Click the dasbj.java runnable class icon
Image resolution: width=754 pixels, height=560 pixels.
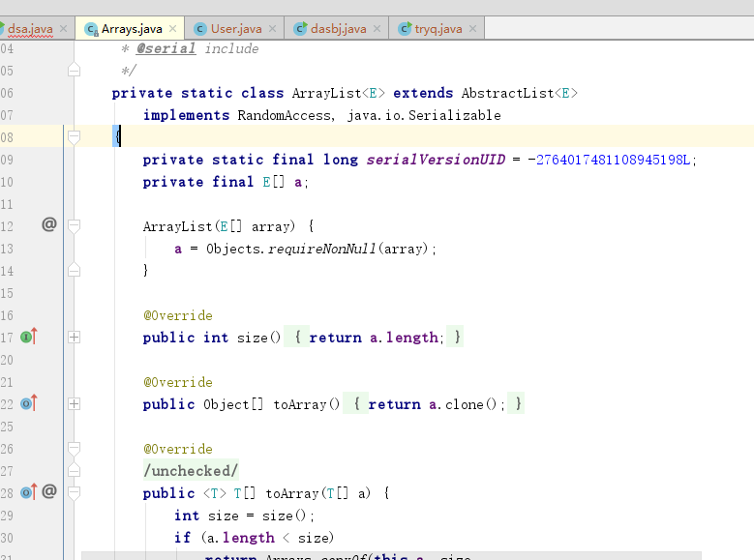point(301,29)
